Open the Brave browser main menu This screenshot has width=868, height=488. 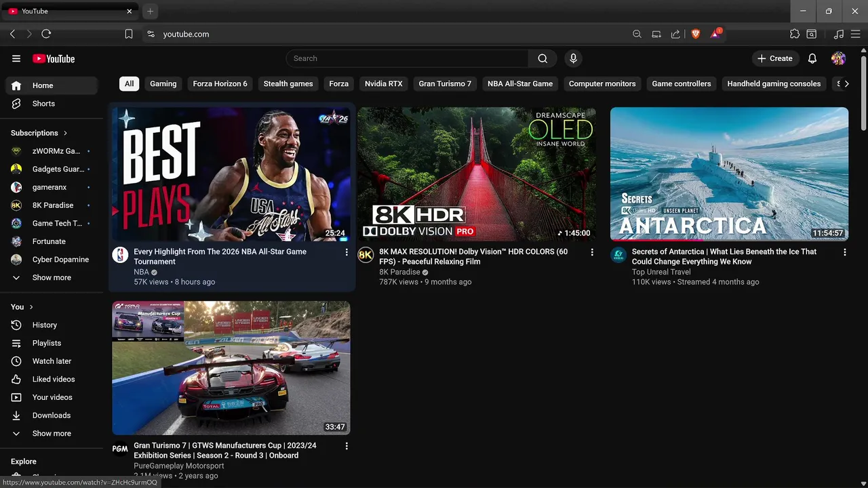(856, 34)
